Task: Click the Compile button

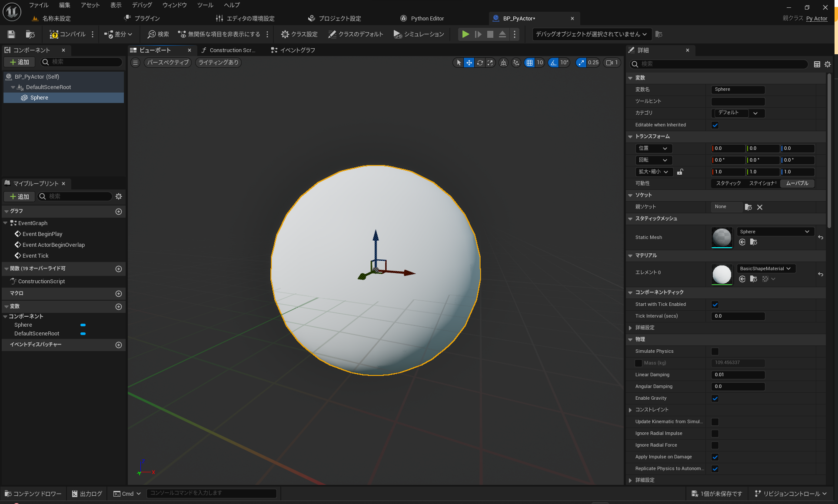Action: pyautogui.click(x=69, y=34)
